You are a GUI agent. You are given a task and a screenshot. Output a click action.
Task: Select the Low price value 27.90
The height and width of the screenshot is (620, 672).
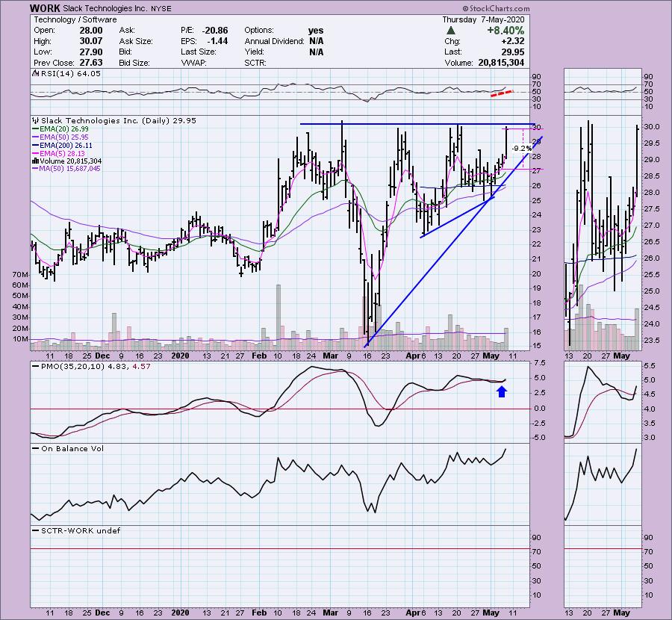(x=91, y=52)
